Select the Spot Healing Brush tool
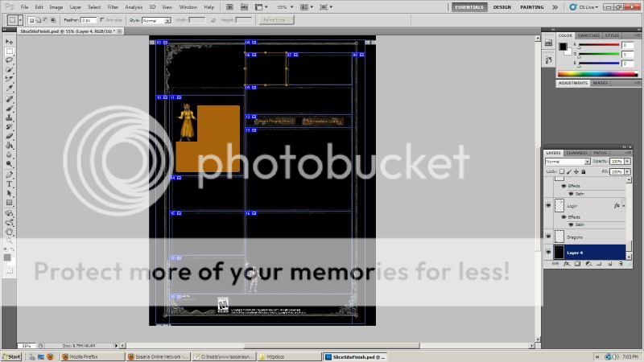 pos(9,99)
